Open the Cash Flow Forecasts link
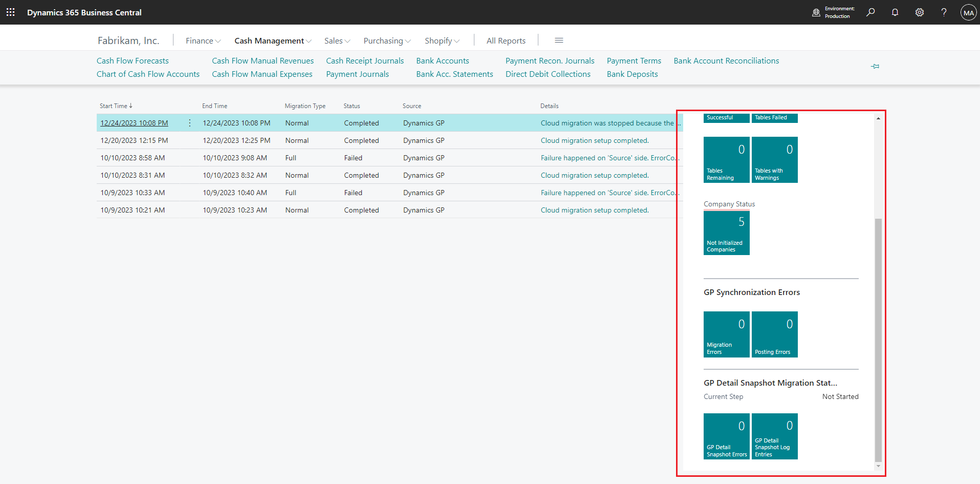This screenshot has width=980, height=484. (133, 60)
